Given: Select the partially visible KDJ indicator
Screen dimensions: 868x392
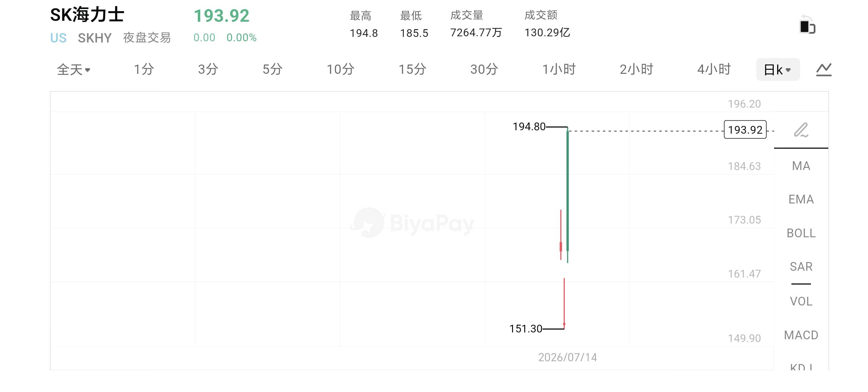Looking at the screenshot, I should coord(801,366).
